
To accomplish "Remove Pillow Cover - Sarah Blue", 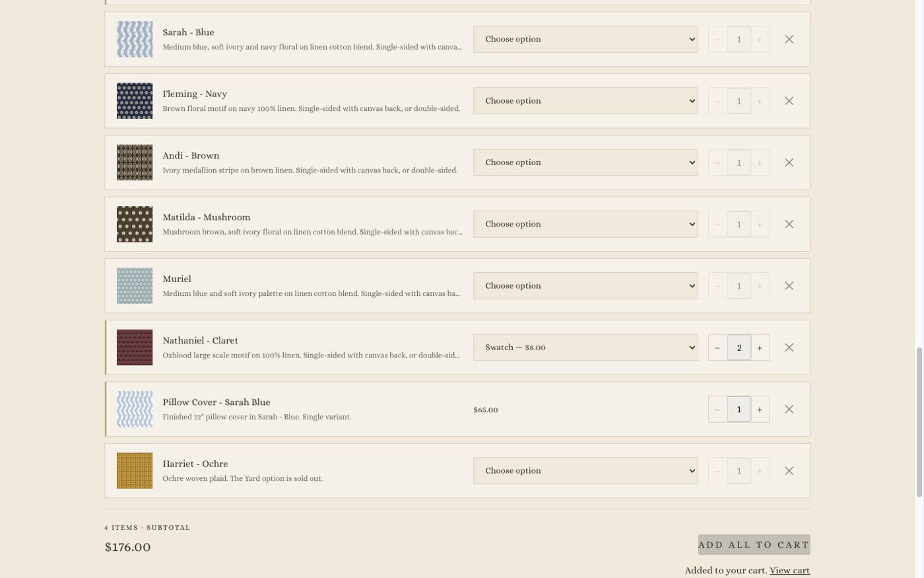I will coord(789,409).
